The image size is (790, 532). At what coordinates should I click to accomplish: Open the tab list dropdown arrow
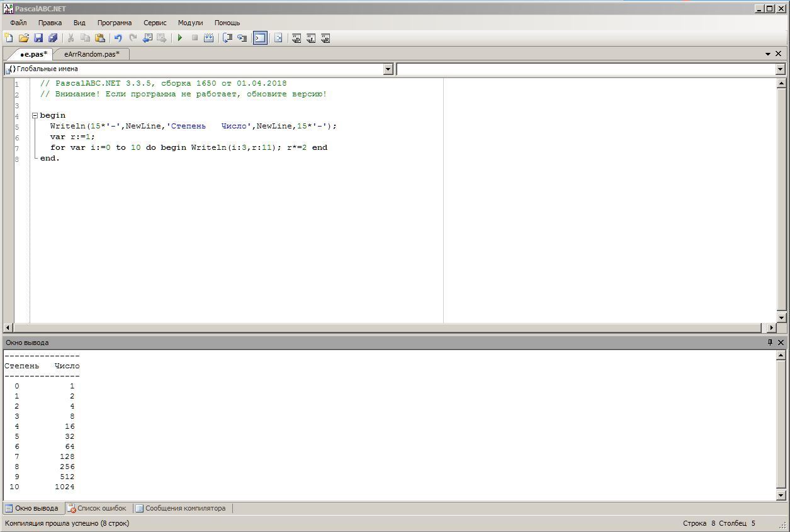768,54
